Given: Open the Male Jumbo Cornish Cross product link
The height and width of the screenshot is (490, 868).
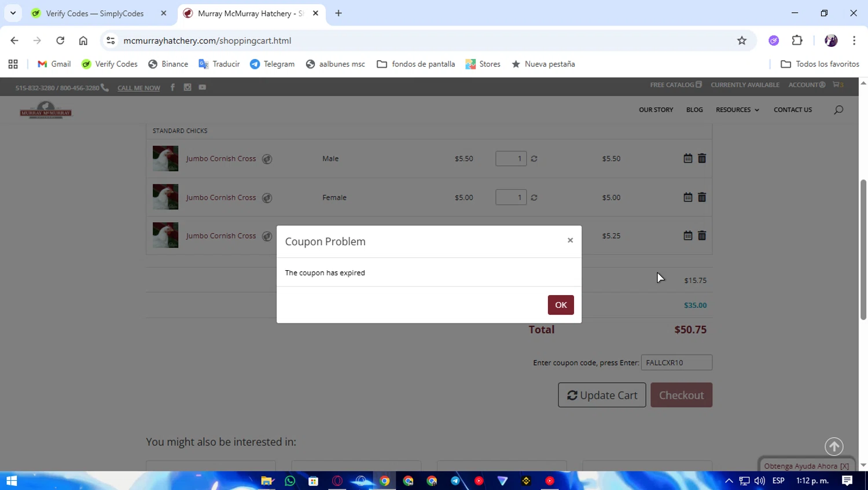Looking at the screenshot, I should coord(221,159).
